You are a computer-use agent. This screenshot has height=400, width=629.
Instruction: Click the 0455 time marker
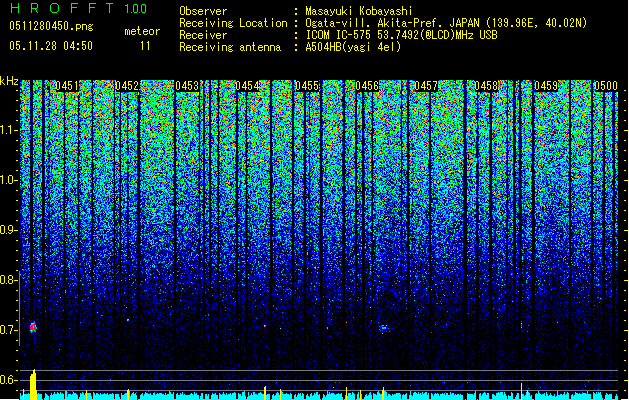tap(307, 86)
